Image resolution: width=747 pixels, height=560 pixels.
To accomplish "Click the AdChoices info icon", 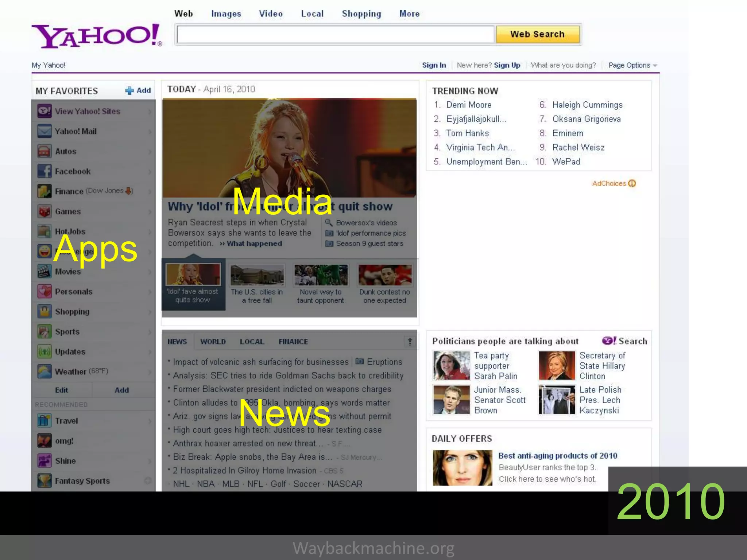I will click(632, 183).
